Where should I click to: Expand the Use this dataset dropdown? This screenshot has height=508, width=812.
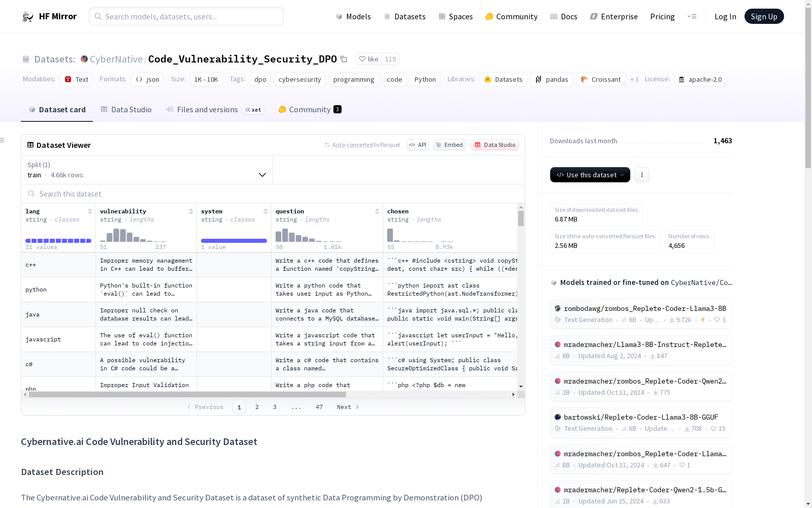(x=590, y=175)
